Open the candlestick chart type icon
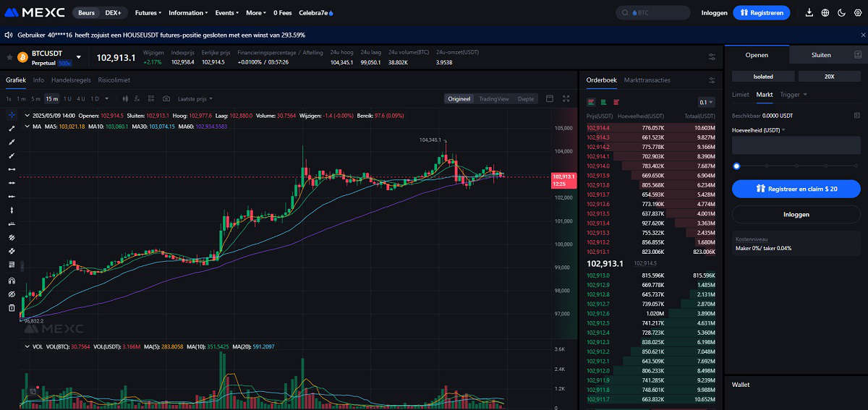Viewport: 868px width, 410px height. [126, 98]
